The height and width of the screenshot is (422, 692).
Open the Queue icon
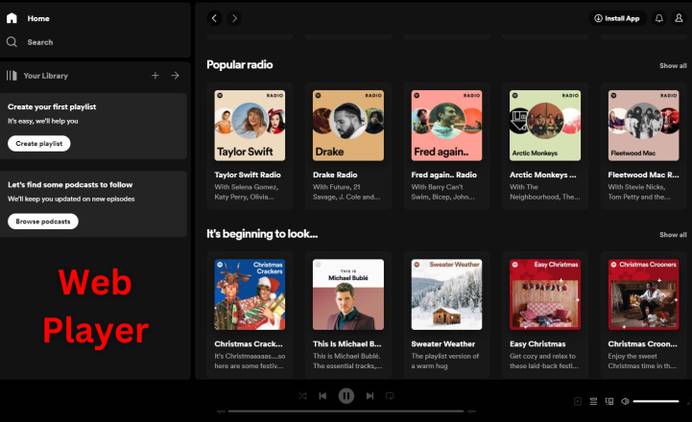[x=594, y=401]
